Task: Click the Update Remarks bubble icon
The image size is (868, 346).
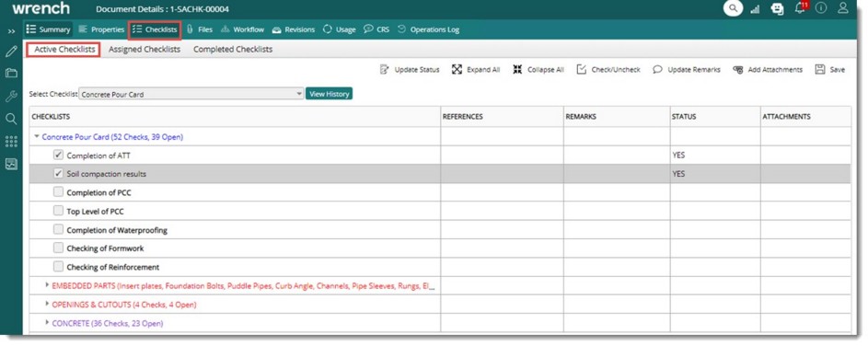Action: (657, 70)
